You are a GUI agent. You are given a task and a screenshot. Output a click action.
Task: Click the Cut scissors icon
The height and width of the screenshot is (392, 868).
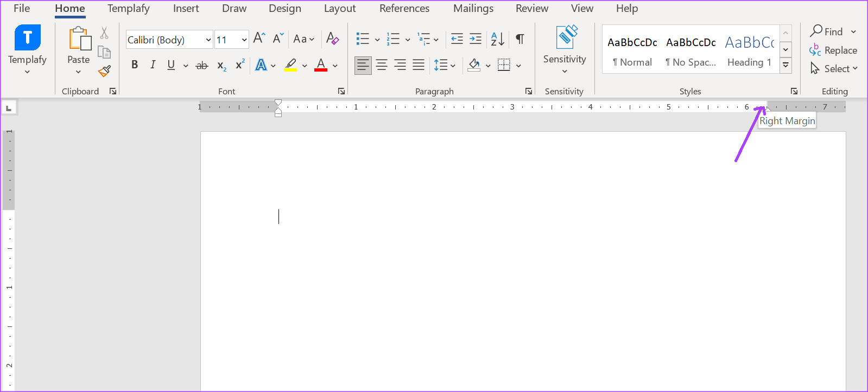coord(104,33)
